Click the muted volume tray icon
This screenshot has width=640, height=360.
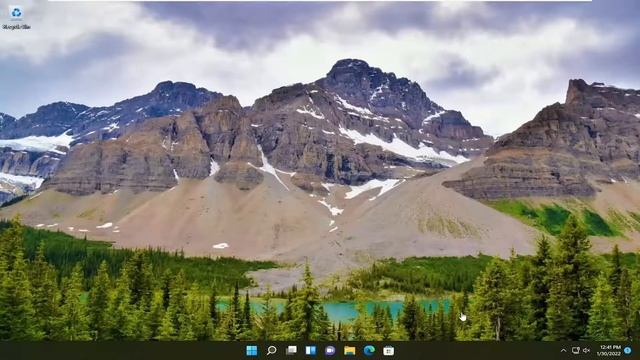[x=587, y=351]
